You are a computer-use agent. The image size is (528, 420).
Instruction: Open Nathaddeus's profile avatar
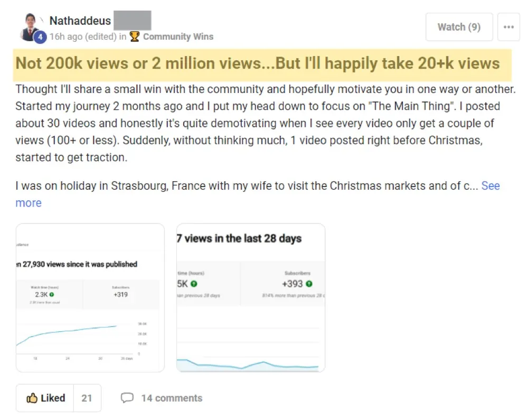(x=30, y=27)
